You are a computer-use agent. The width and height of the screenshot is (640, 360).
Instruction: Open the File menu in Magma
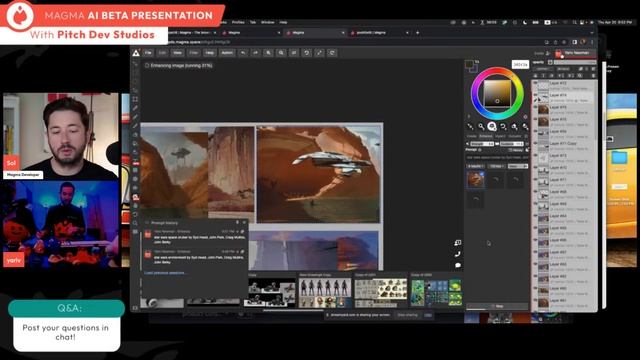point(148,53)
